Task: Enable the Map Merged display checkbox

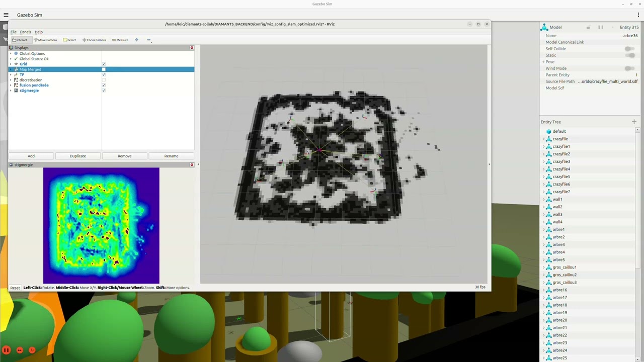Action: click(103, 69)
